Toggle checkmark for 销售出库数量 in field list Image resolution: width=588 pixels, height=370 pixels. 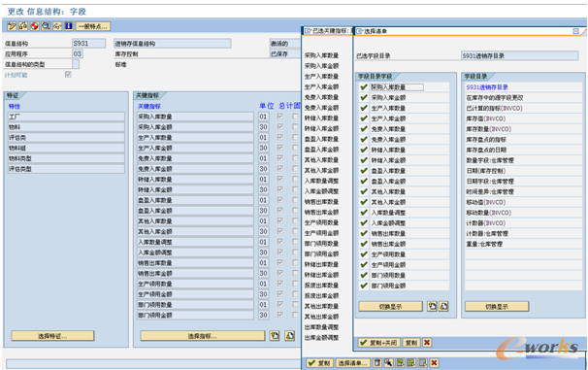(363, 233)
